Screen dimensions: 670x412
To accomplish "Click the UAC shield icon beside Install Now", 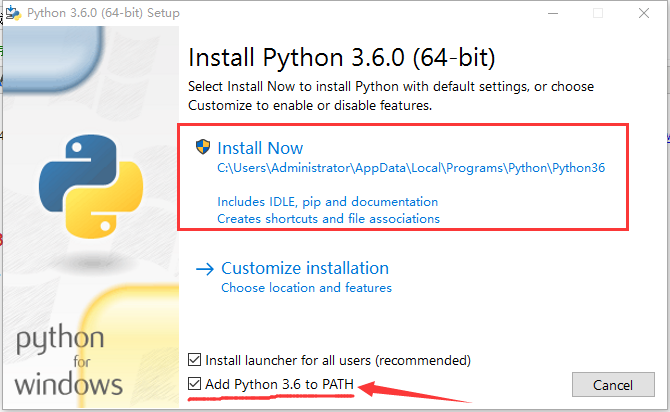I will [203, 147].
